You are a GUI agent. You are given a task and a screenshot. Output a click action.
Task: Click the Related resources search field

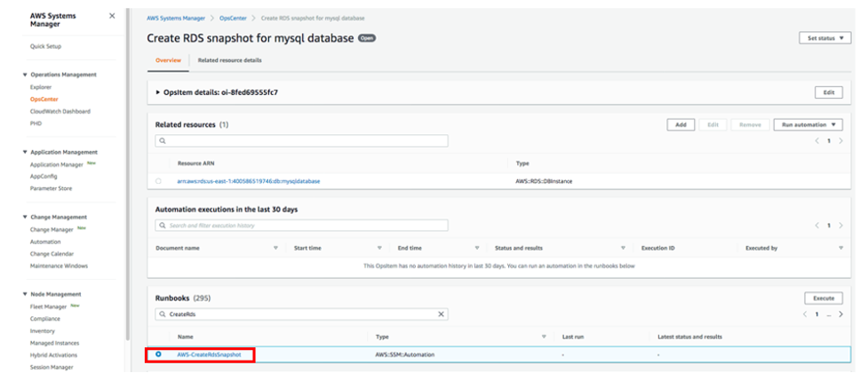coord(302,141)
